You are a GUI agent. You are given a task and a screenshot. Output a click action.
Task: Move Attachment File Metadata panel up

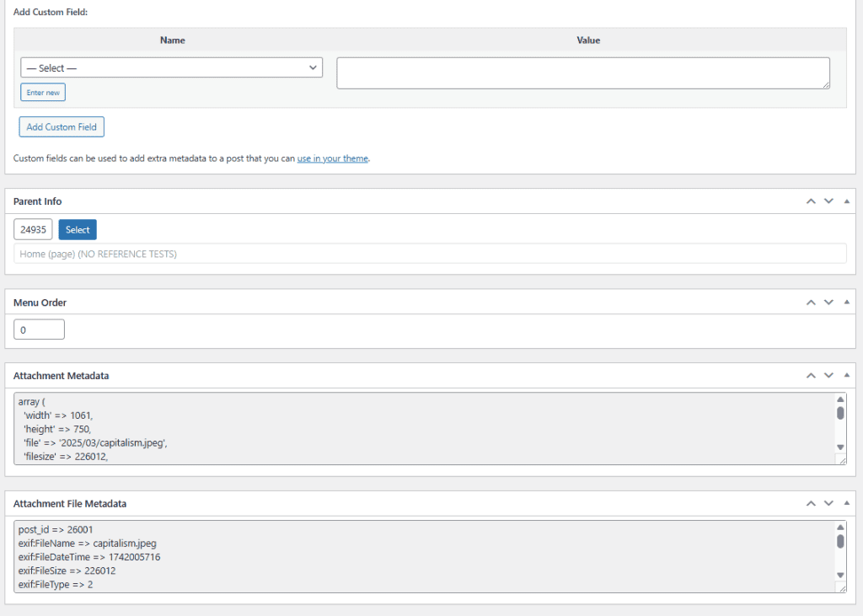pos(811,504)
